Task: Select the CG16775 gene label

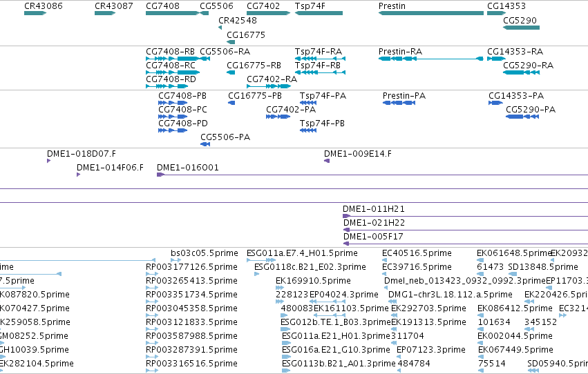Action: pos(246,35)
